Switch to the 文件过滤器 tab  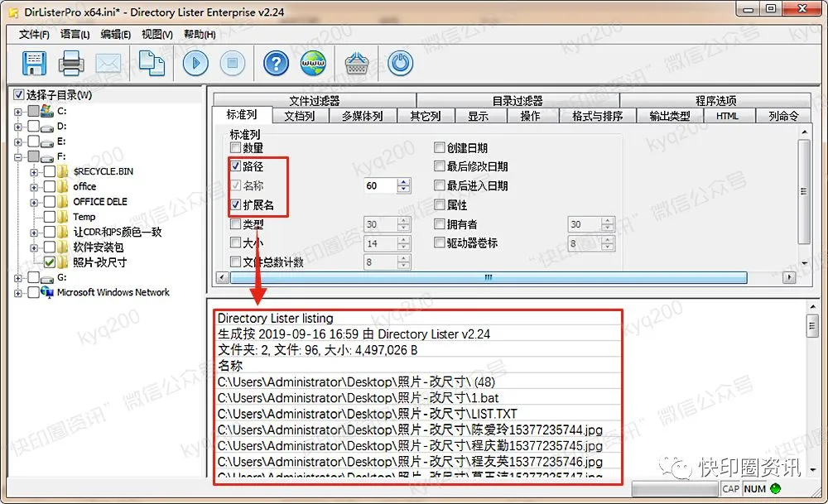coord(315,100)
